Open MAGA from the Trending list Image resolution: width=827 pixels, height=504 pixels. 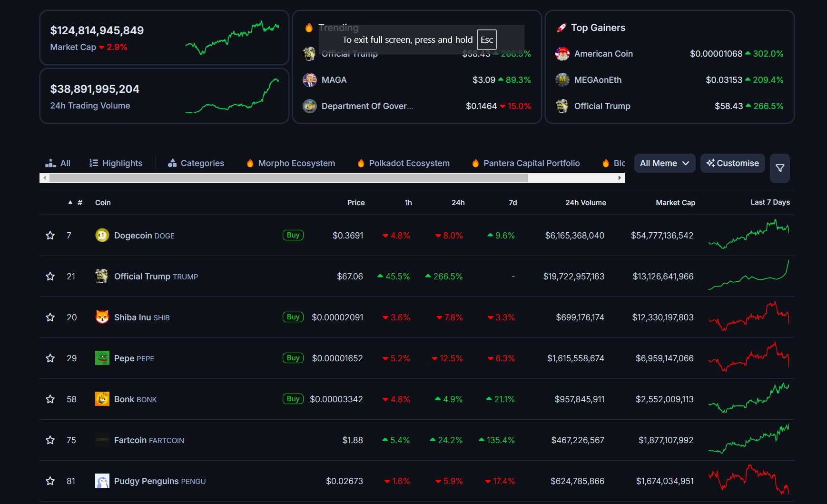tap(334, 80)
